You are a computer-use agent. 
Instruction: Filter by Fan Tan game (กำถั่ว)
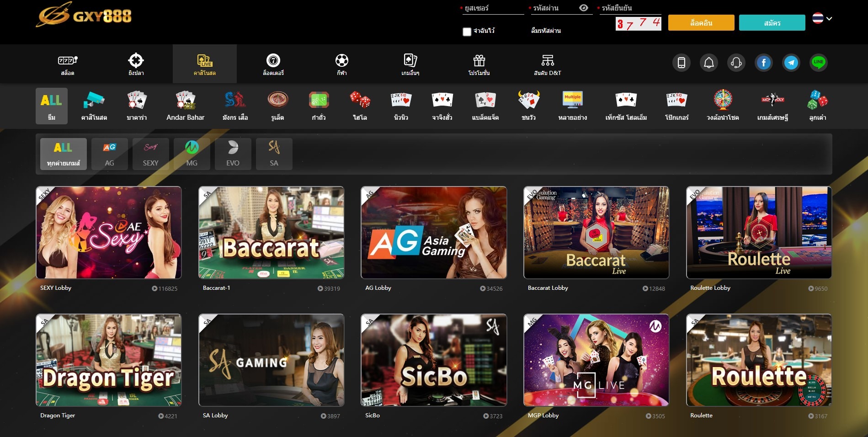[319, 106]
